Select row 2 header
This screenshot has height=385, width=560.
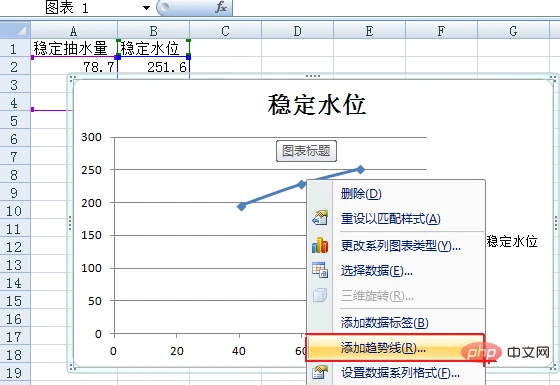point(14,66)
